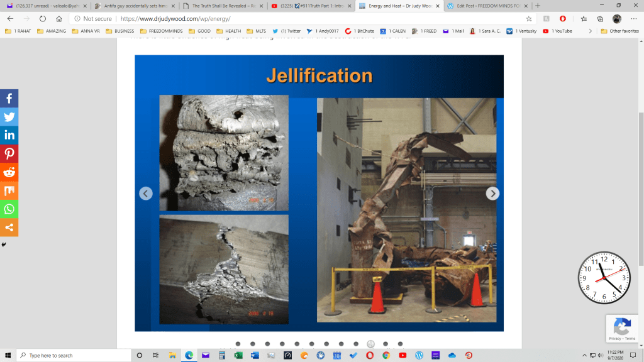644x362 pixels.
Task: Click the Mix share icon in sidebar
Action: pos(9,190)
